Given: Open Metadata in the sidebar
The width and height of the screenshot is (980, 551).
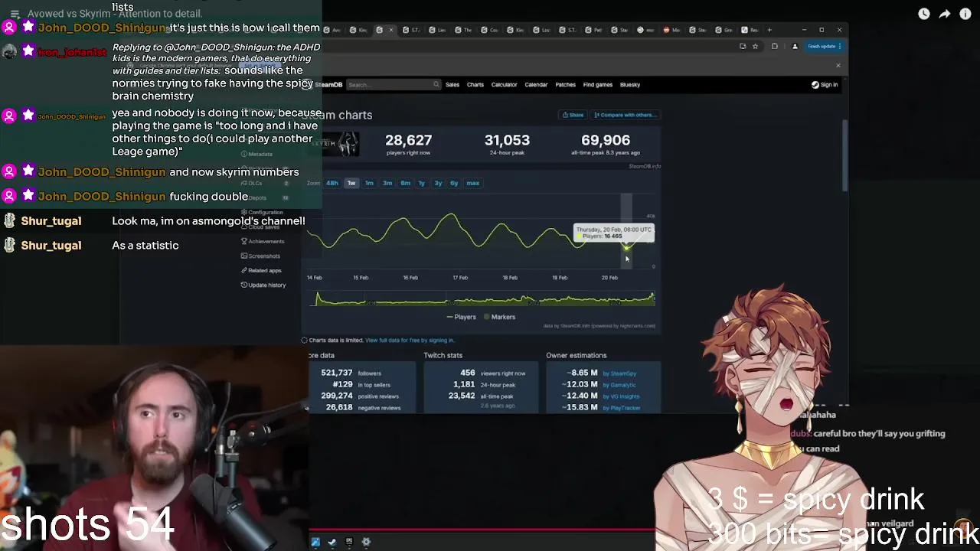Looking at the screenshot, I should [256, 154].
